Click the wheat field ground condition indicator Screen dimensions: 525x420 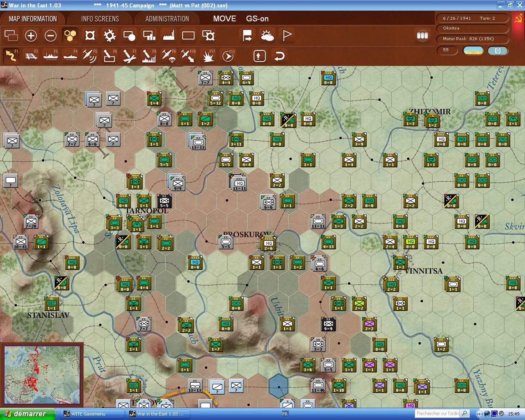pos(473,50)
